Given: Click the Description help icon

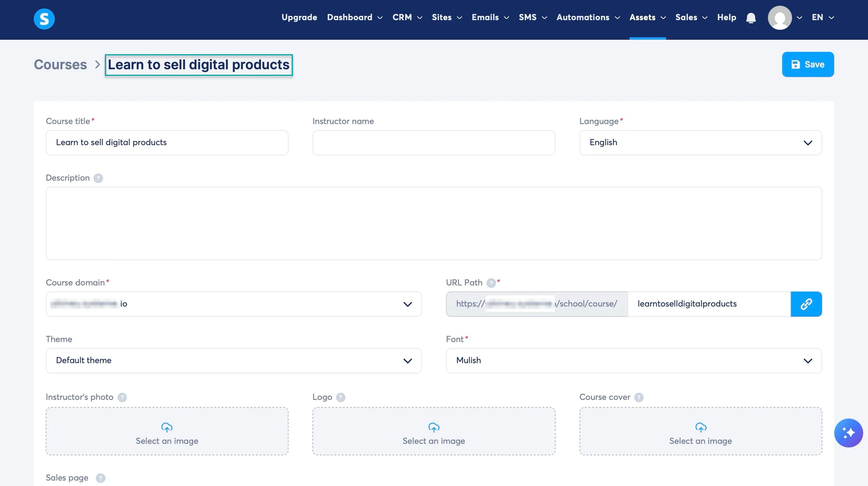Looking at the screenshot, I should coord(98,178).
